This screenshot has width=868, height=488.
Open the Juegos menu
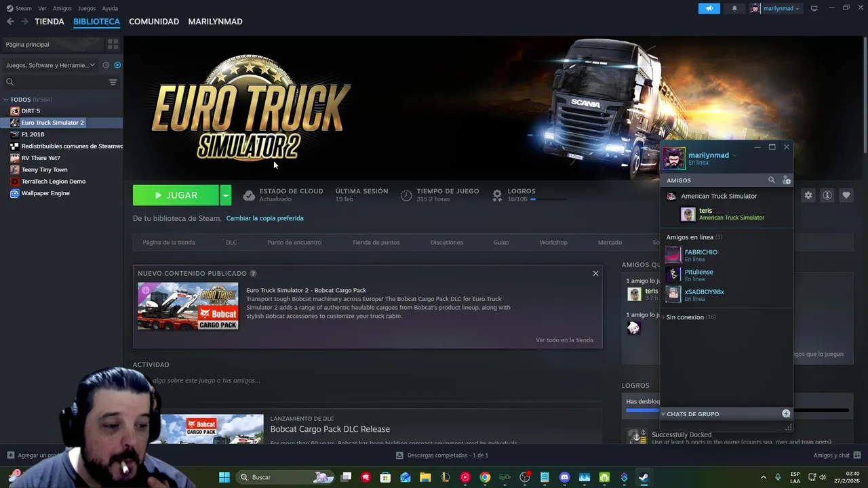[x=87, y=8]
